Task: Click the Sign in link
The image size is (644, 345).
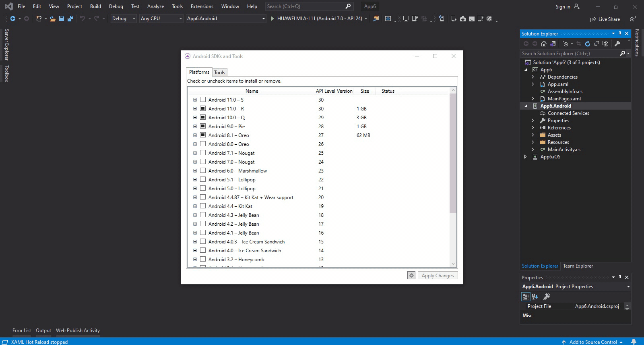Action: [x=563, y=6]
